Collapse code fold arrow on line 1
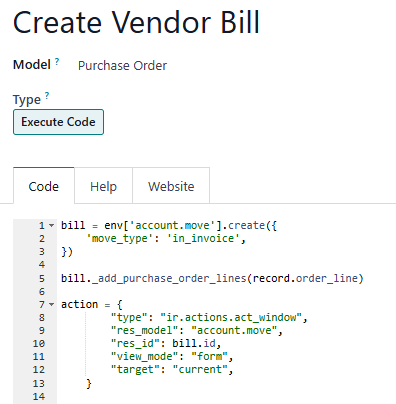396x404 pixels. (x=51, y=226)
